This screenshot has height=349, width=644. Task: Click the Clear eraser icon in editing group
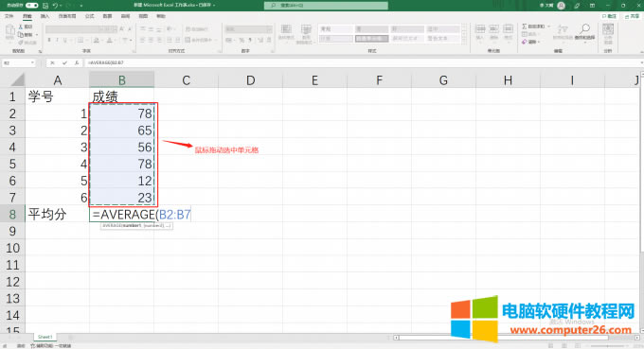point(525,42)
